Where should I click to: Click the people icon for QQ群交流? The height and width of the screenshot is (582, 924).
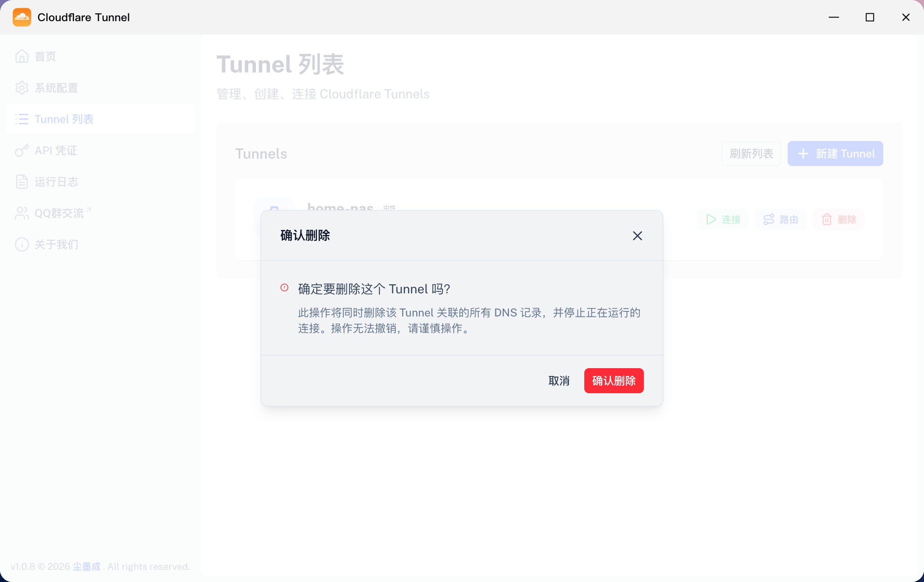[x=22, y=213]
